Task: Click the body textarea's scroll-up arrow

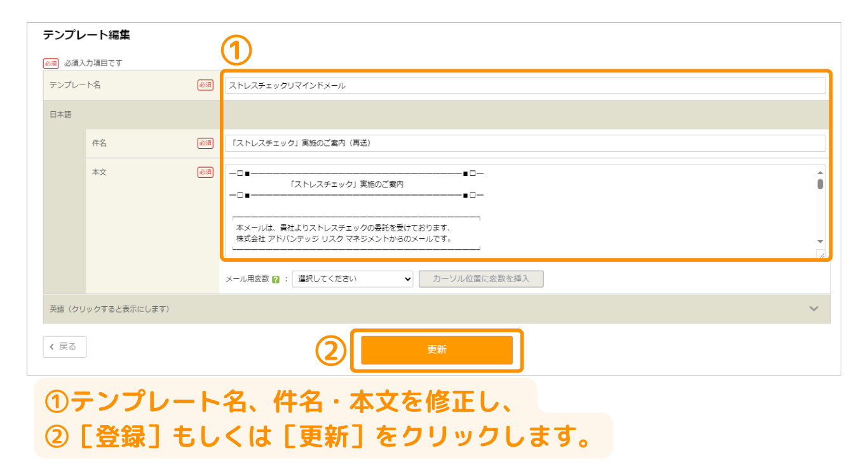Action: 820,173
